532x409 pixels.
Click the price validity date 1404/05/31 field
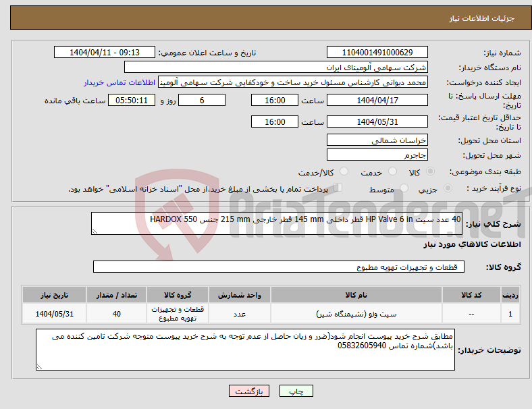(x=377, y=121)
